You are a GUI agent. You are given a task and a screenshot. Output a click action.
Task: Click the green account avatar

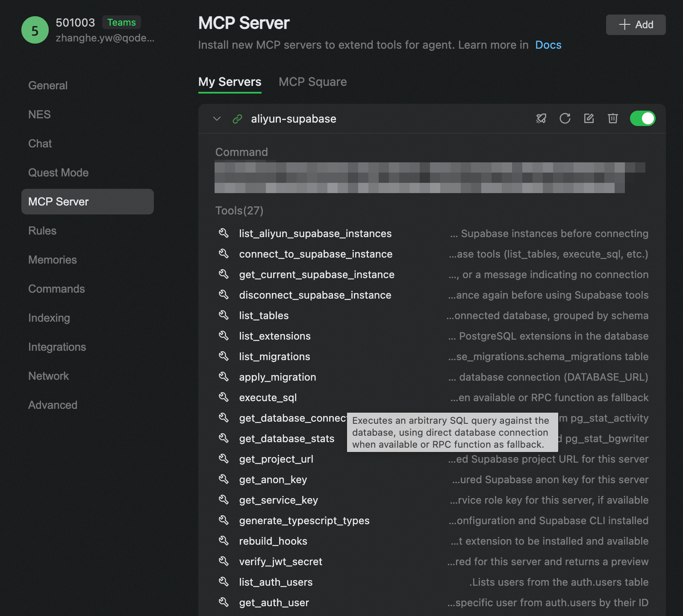35,30
